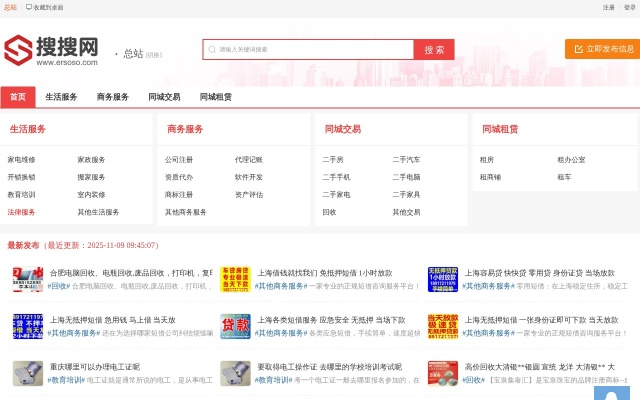
Task: Open the 注册 link at top right
Action: point(609,6)
